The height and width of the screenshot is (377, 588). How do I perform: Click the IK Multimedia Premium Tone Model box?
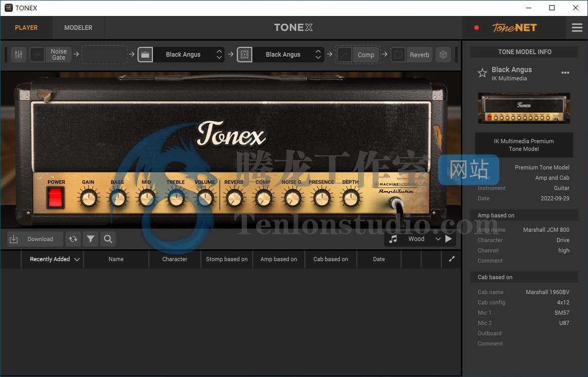(x=524, y=145)
